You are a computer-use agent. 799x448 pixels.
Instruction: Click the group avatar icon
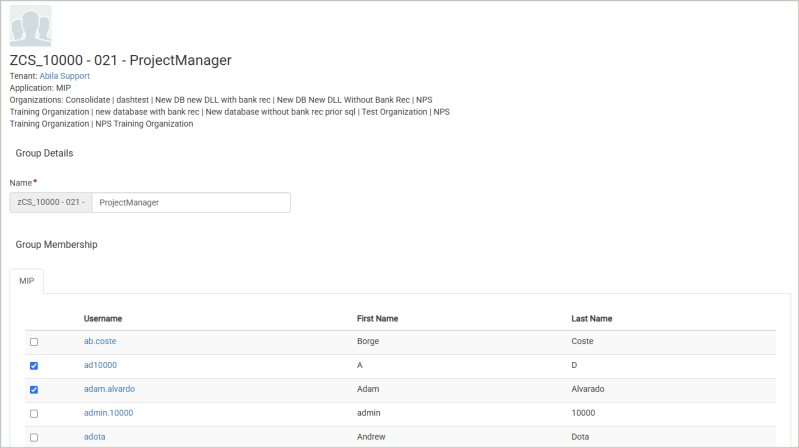point(31,26)
